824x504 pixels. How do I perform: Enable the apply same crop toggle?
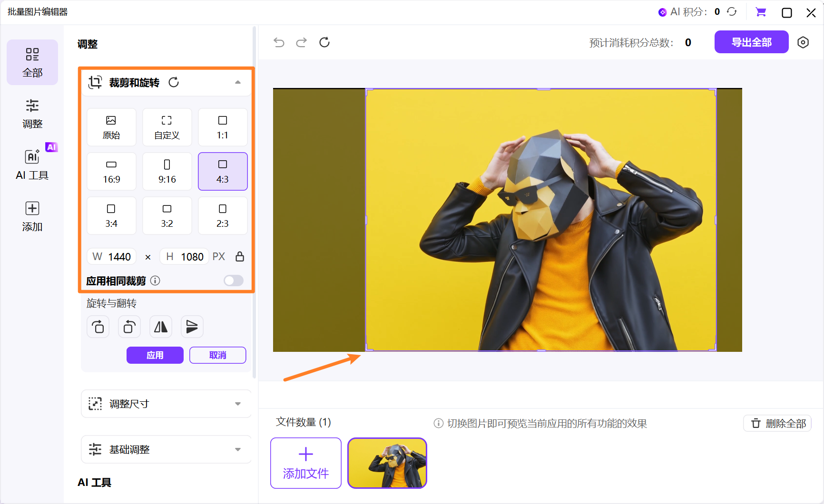[233, 281]
